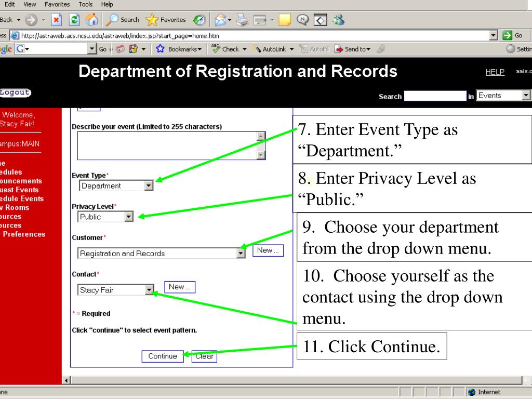Screen dimensions: 532x399
Task: Expand the Customer dropdown Registration and Records
Action: point(241,253)
